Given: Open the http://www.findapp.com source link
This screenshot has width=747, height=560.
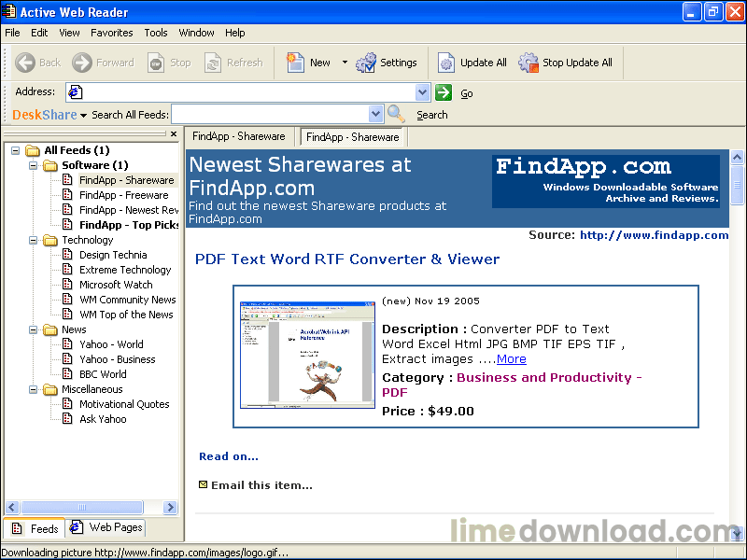Looking at the screenshot, I should 654,235.
